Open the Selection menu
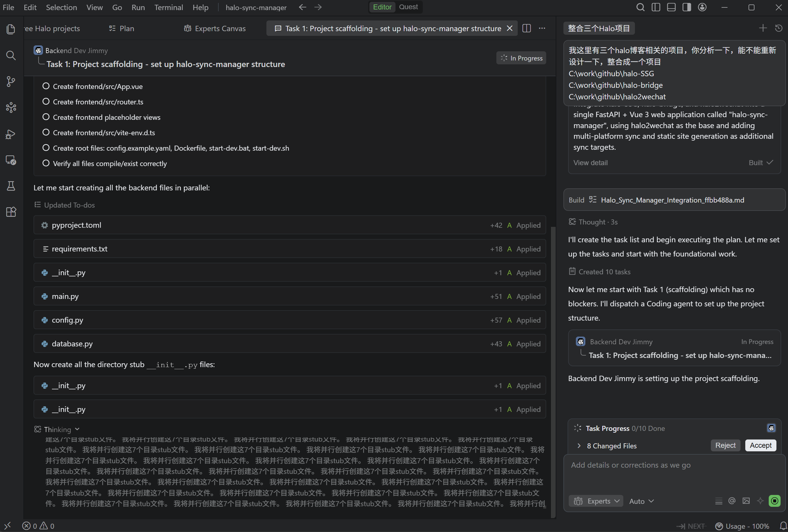Screen dimensions: 788x532 (x=61, y=7)
